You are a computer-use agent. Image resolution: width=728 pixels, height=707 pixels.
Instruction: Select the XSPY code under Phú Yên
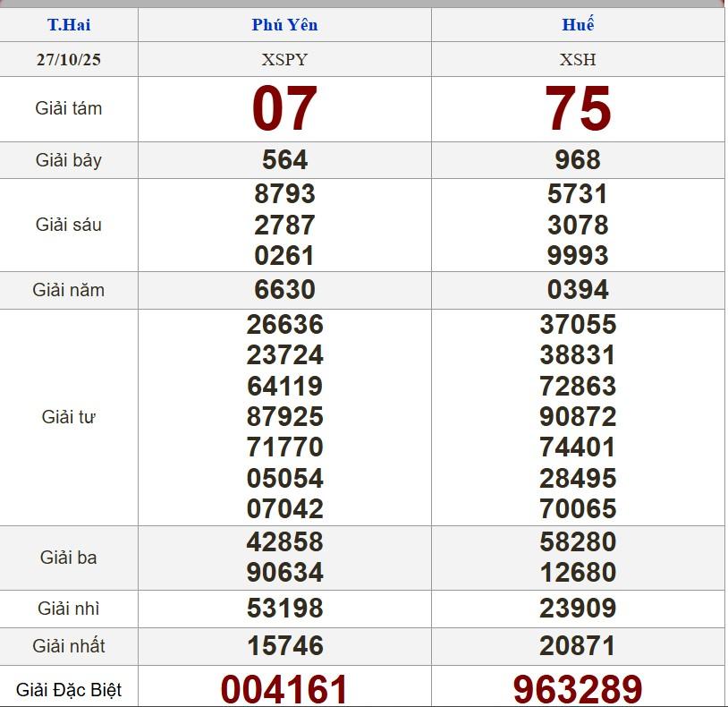tap(284, 60)
